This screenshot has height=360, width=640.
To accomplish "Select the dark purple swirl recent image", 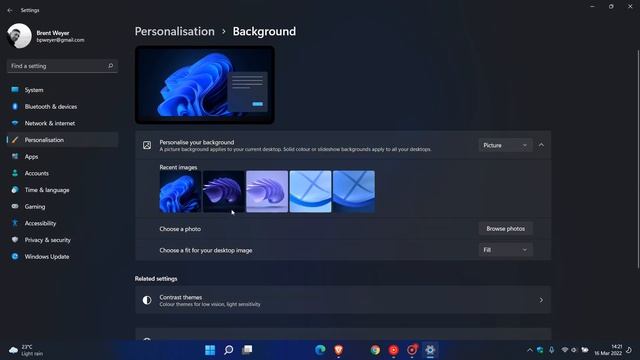I will click(x=224, y=191).
